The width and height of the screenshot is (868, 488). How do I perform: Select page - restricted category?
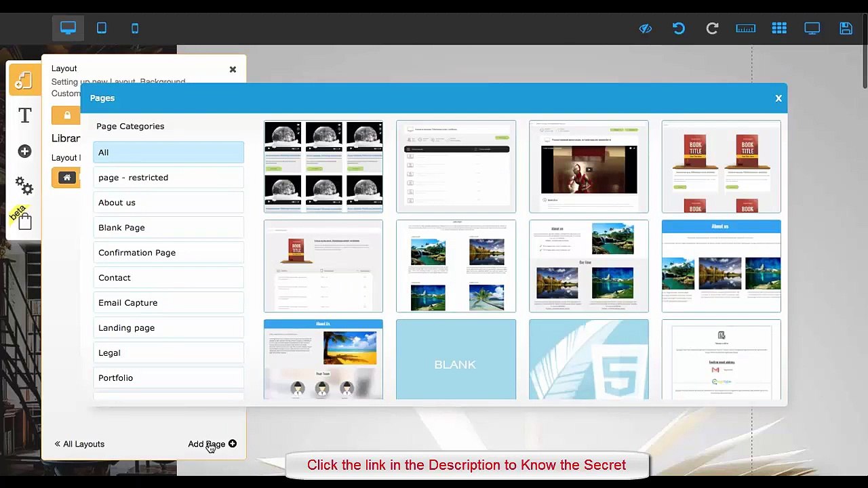[x=169, y=178]
